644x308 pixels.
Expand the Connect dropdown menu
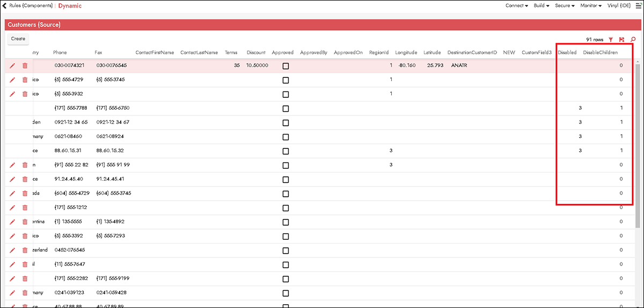[x=517, y=6]
